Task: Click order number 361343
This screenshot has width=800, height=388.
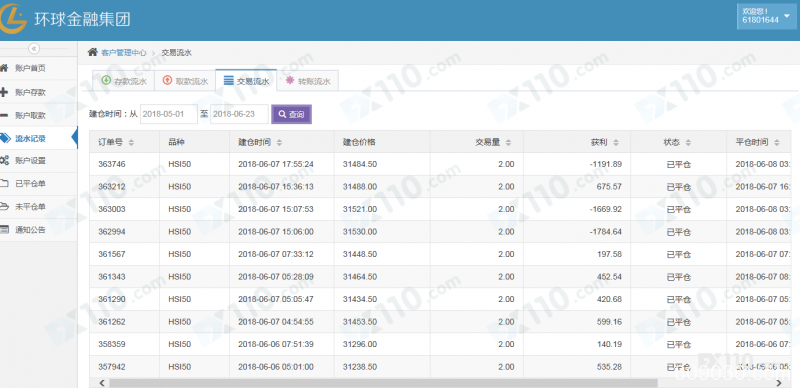Action: (111, 277)
